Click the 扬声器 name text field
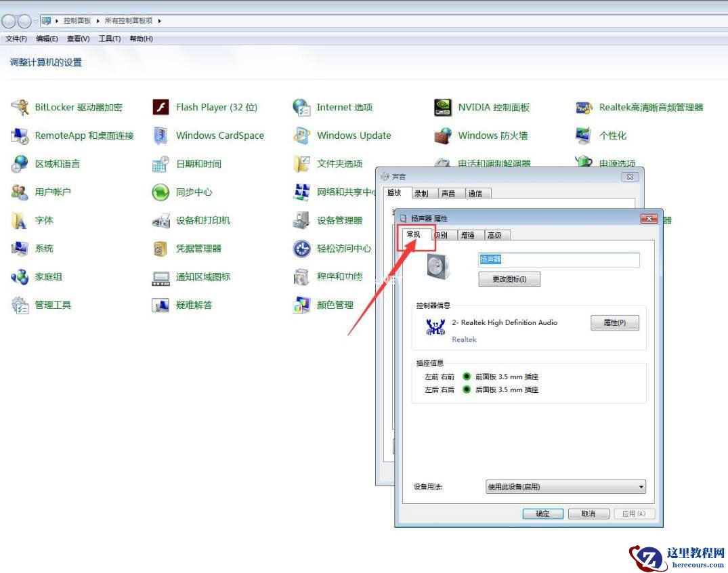This screenshot has width=728, height=573. click(x=559, y=259)
